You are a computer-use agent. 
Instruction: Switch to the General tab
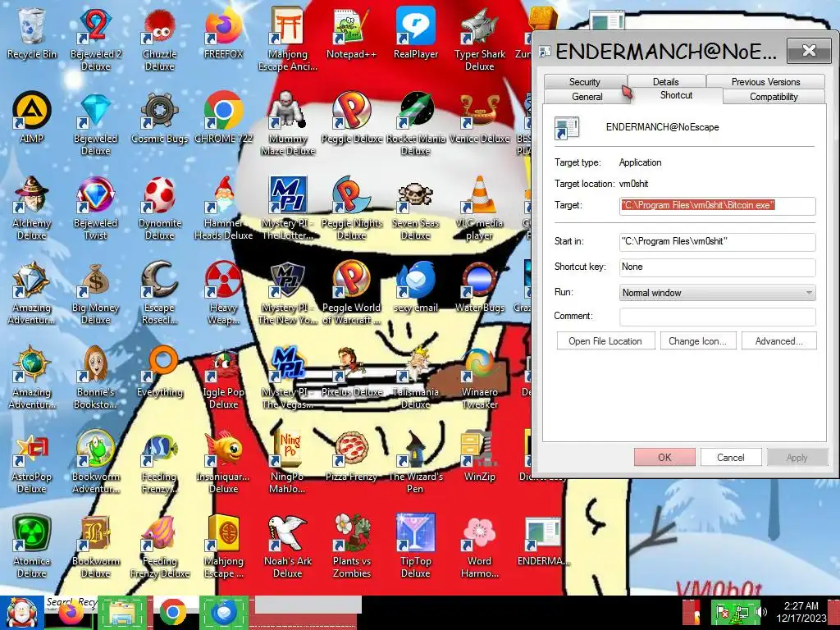pyautogui.click(x=587, y=97)
